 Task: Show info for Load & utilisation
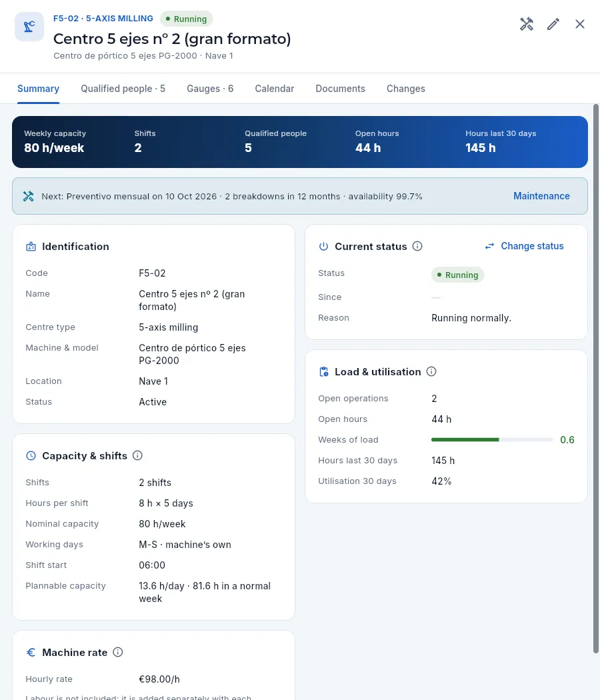[x=431, y=371]
